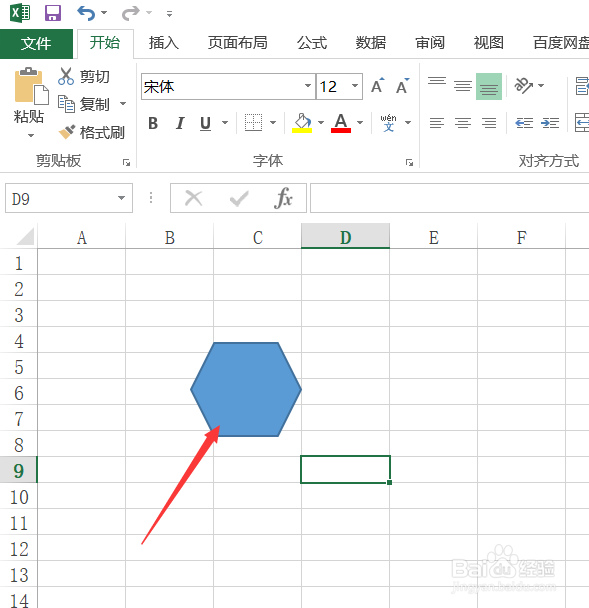Apply the red Font Color
Screen dimensions: 589x608
click(x=341, y=123)
